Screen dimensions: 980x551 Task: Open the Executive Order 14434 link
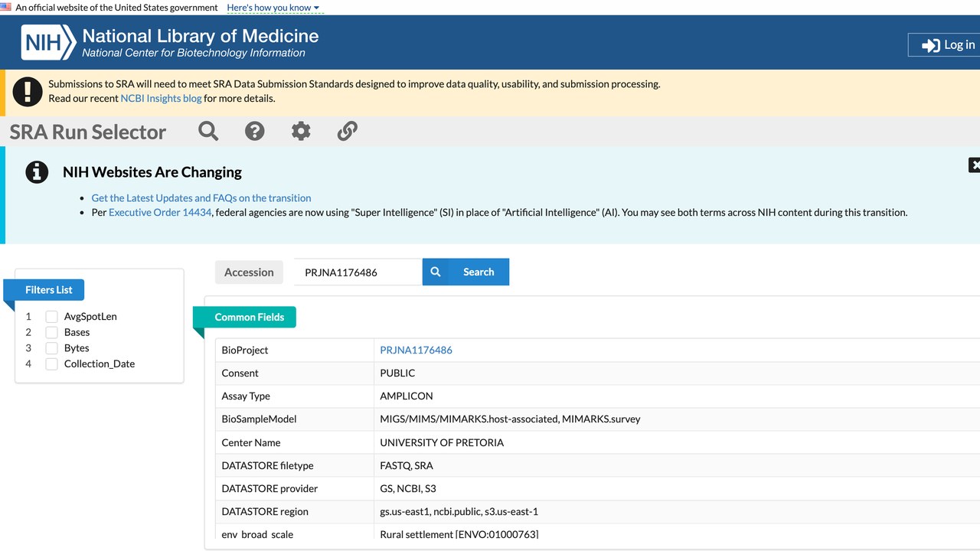(160, 212)
